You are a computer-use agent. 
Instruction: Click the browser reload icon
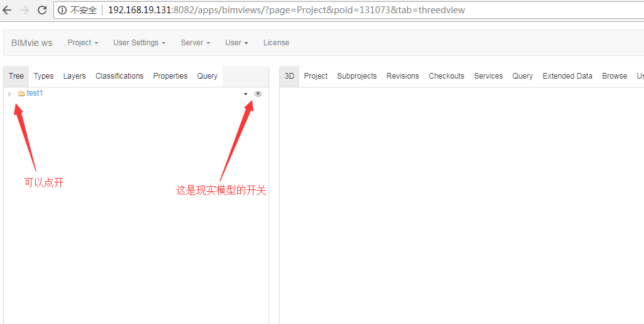(42, 10)
